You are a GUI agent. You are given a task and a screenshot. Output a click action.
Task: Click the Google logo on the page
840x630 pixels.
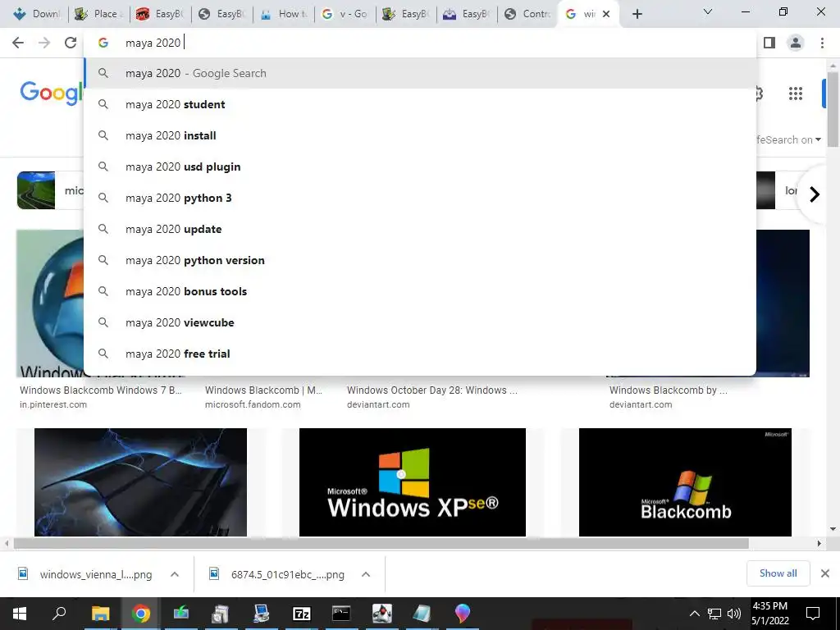point(52,94)
